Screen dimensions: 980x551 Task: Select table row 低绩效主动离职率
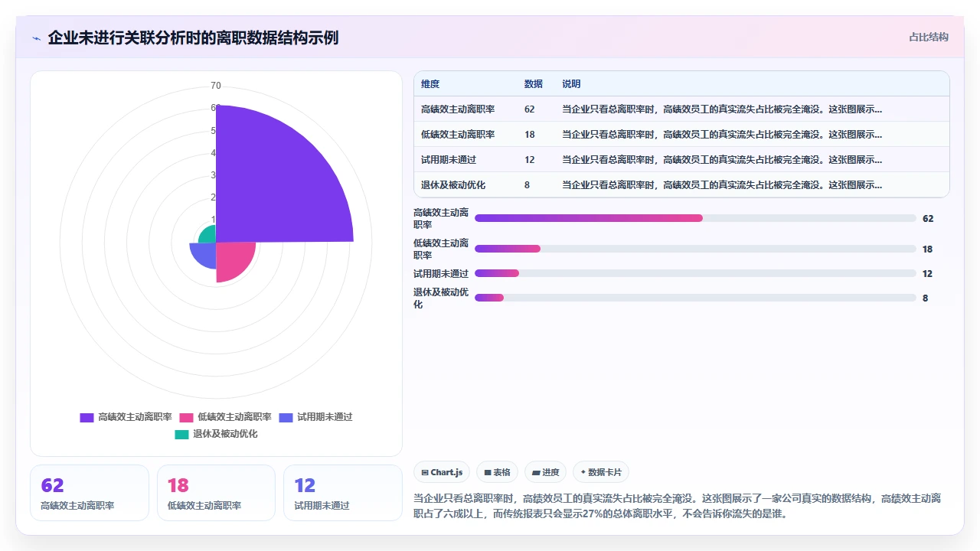click(x=681, y=134)
